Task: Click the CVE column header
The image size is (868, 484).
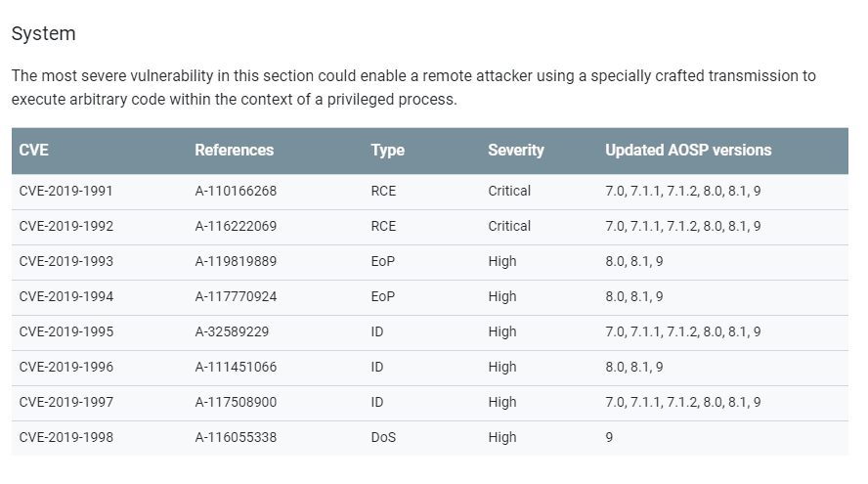Action: pyautogui.click(x=34, y=150)
